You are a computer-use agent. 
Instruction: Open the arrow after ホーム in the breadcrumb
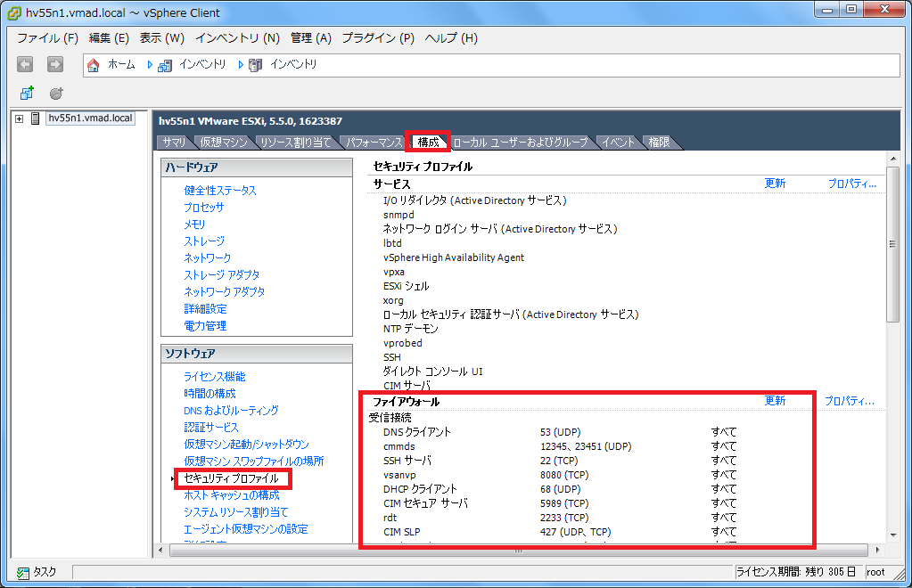[150, 65]
